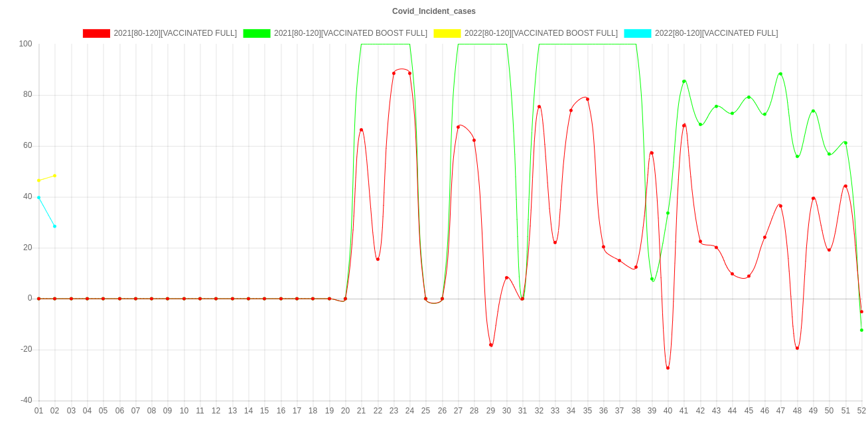Disable the 2022[80-120][VACCINATED FULL] legend text
Screen dimensions: 868x434
tap(716, 33)
